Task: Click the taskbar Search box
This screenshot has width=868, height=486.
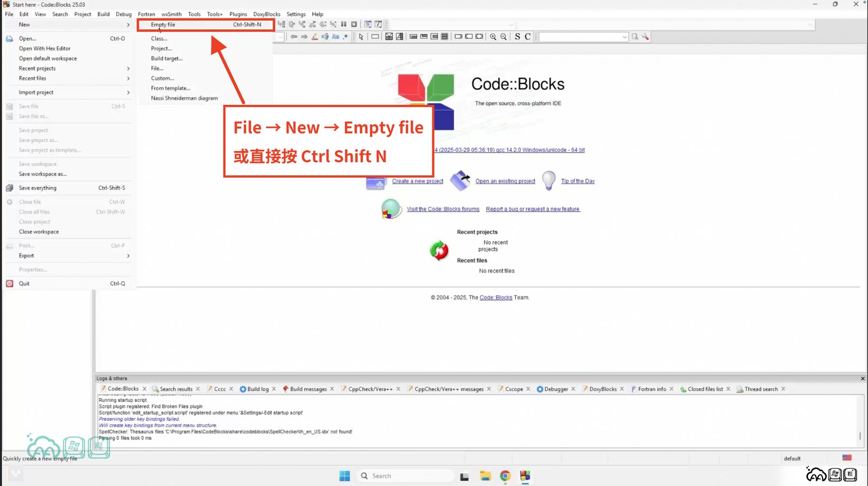Action: [405, 476]
